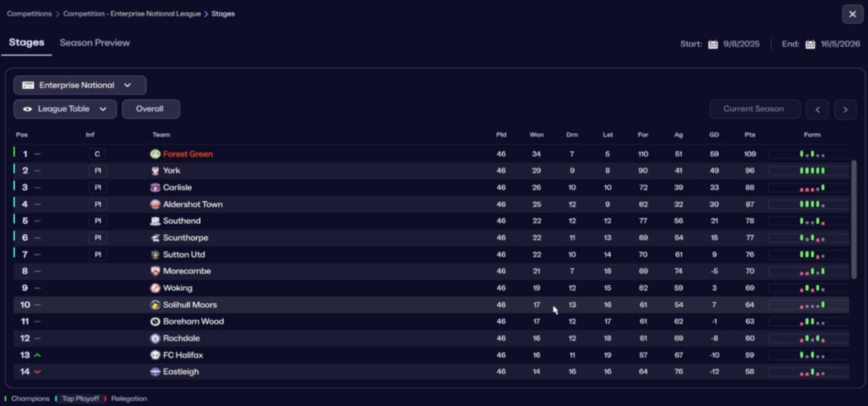Go to previous season arrow
This screenshot has width=868, height=406.
coord(817,109)
